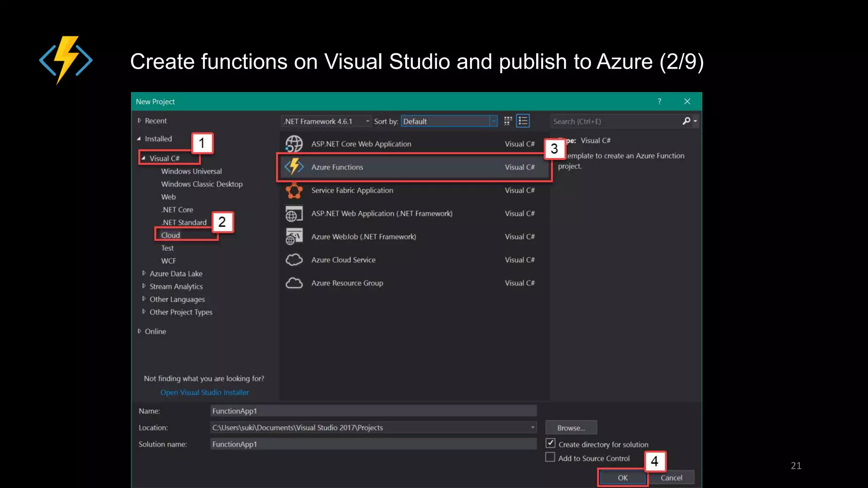Select the Azure Functions template name

[337, 167]
